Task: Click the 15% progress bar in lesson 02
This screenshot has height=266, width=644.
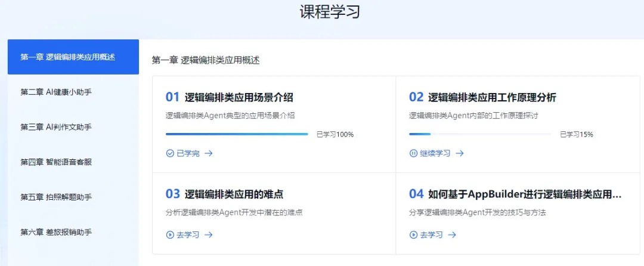Action: (480, 134)
